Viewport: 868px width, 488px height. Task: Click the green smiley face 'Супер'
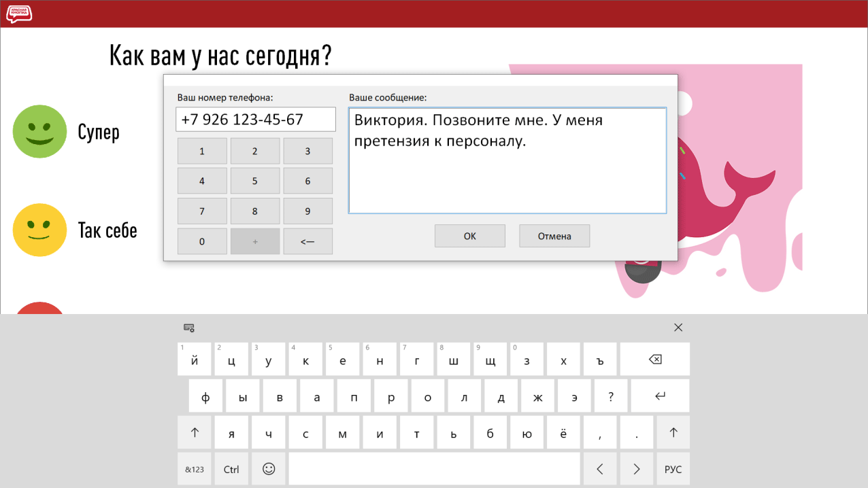coord(40,132)
